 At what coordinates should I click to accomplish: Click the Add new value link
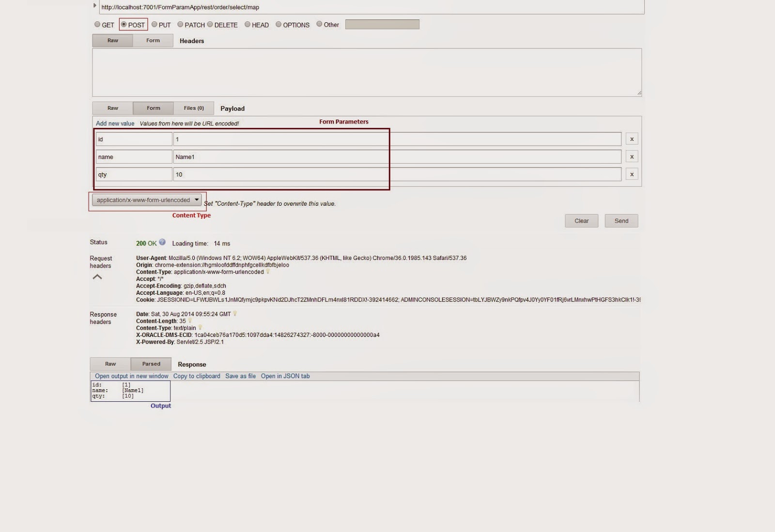115,123
